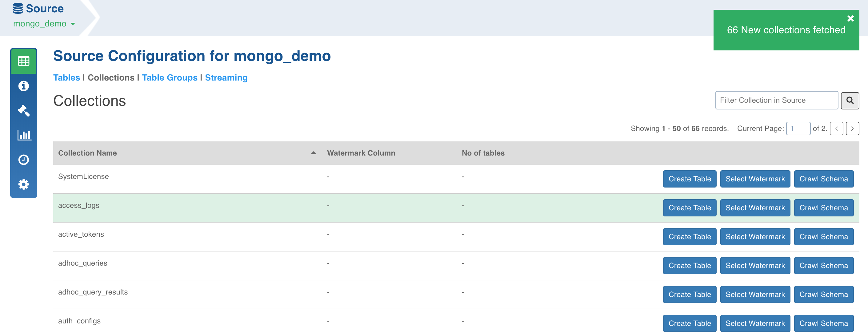Open the clock history sidebar icon
This screenshot has width=868, height=336.
(24, 160)
